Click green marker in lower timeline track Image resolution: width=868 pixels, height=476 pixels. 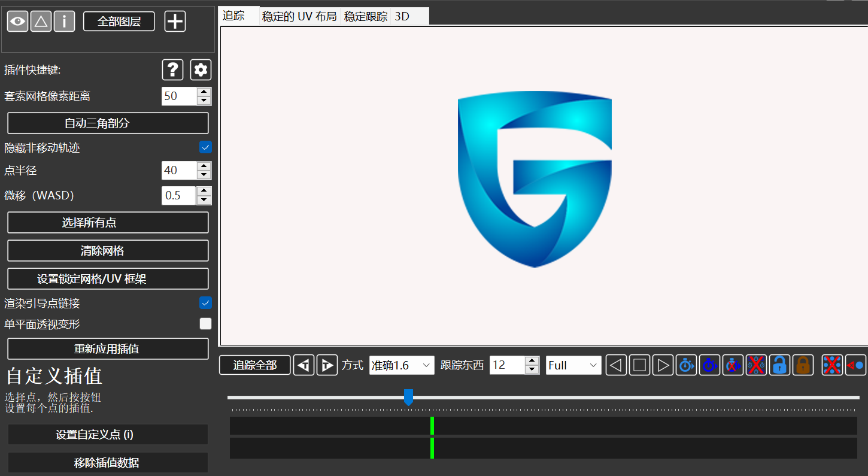432,448
